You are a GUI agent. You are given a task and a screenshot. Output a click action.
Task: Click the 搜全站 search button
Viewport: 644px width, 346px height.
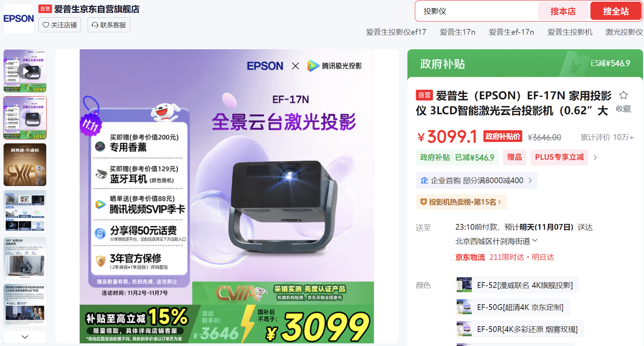(x=616, y=11)
